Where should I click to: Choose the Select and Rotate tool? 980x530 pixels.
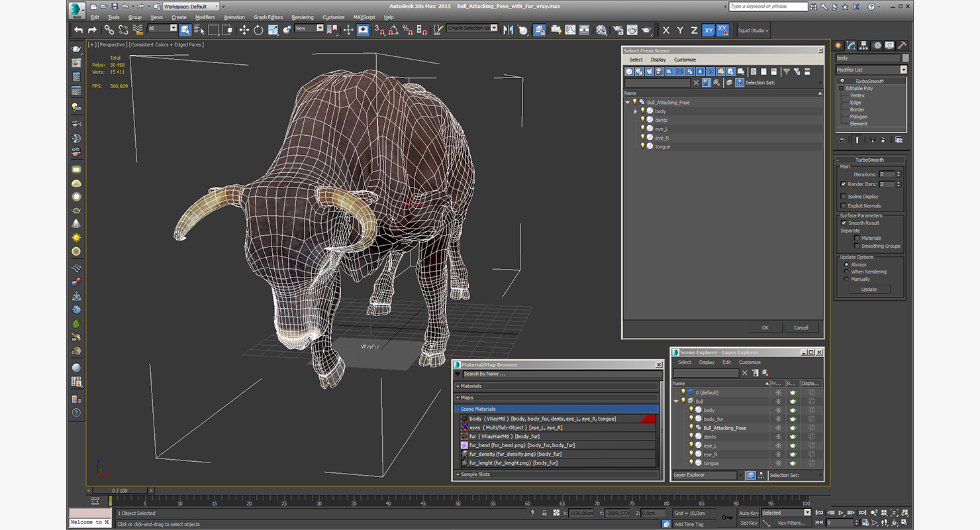point(258,30)
